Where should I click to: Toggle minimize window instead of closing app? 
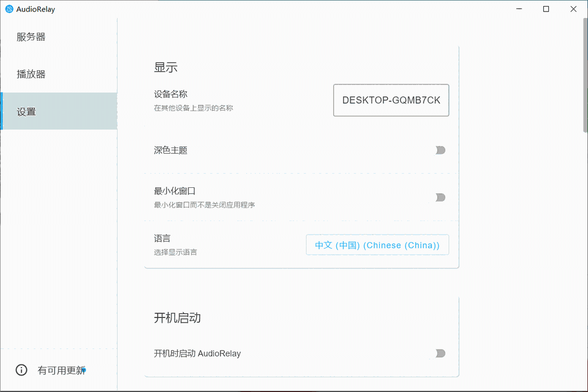pyautogui.click(x=440, y=198)
